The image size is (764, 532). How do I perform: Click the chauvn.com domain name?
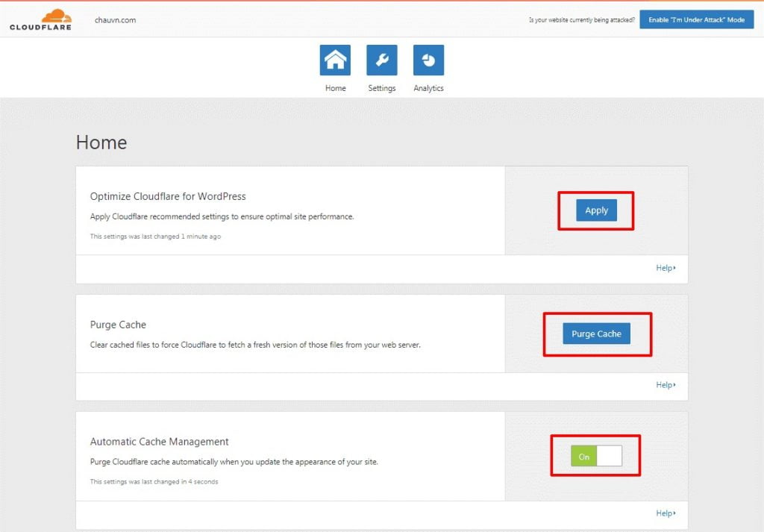coord(116,20)
